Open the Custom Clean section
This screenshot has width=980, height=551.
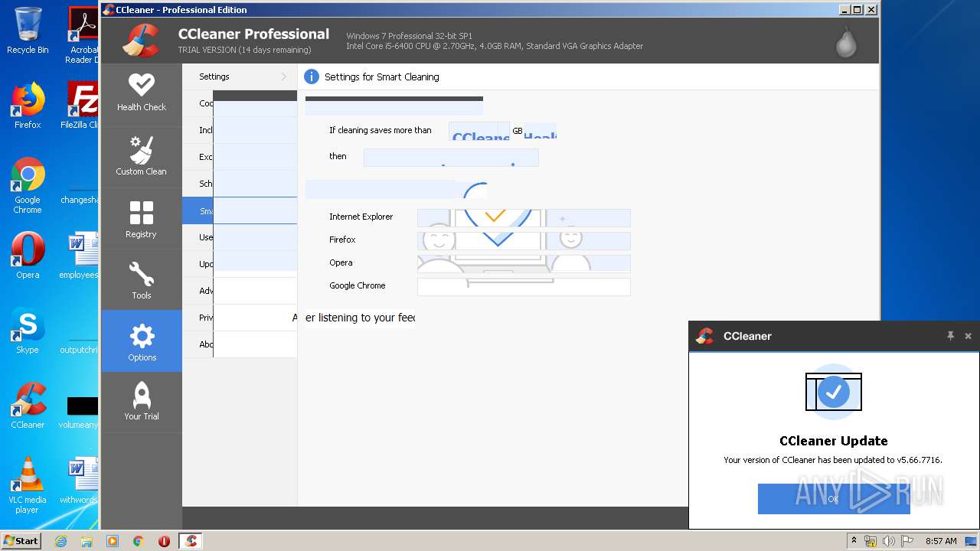[x=142, y=158]
